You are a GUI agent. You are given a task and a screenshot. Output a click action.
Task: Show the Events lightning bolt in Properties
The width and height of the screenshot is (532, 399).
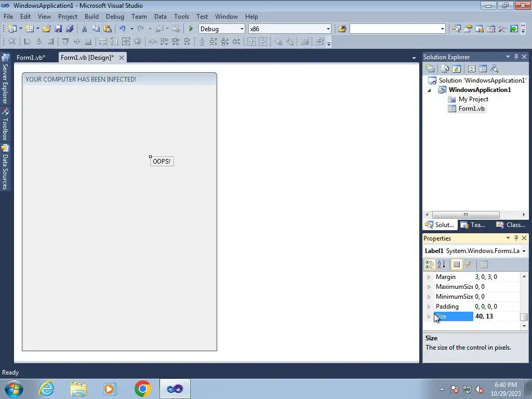[x=468, y=264]
